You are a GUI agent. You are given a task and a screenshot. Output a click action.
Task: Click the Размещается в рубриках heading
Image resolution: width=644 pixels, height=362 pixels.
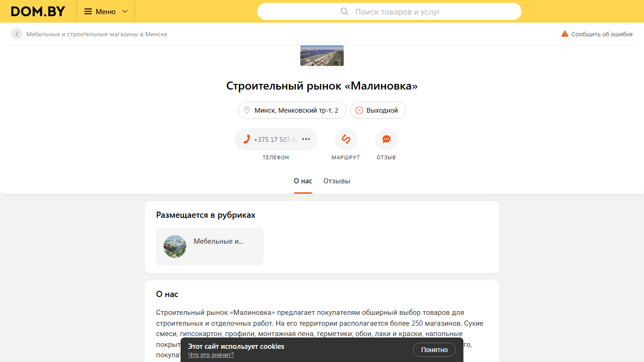pyautogui.click(x=206, y=215)
